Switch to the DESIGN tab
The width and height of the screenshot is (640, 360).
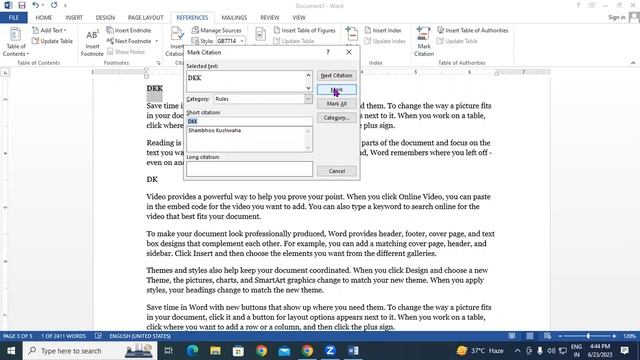tap(105, 18)
